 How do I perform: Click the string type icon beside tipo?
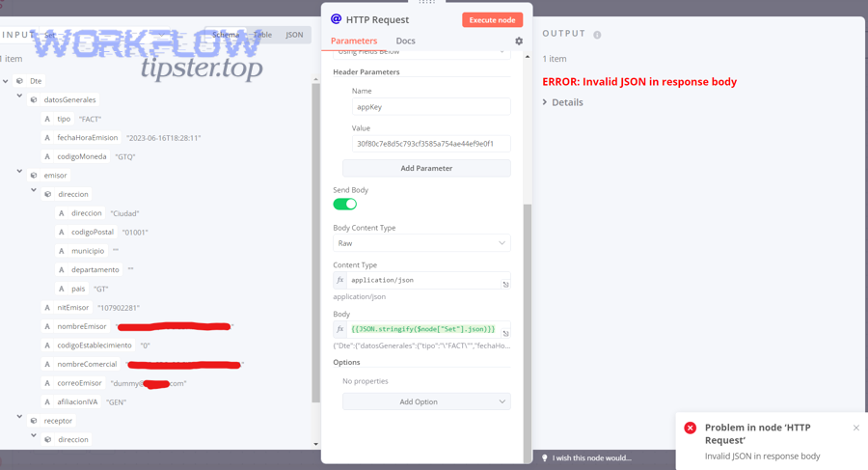coord(47,119)
